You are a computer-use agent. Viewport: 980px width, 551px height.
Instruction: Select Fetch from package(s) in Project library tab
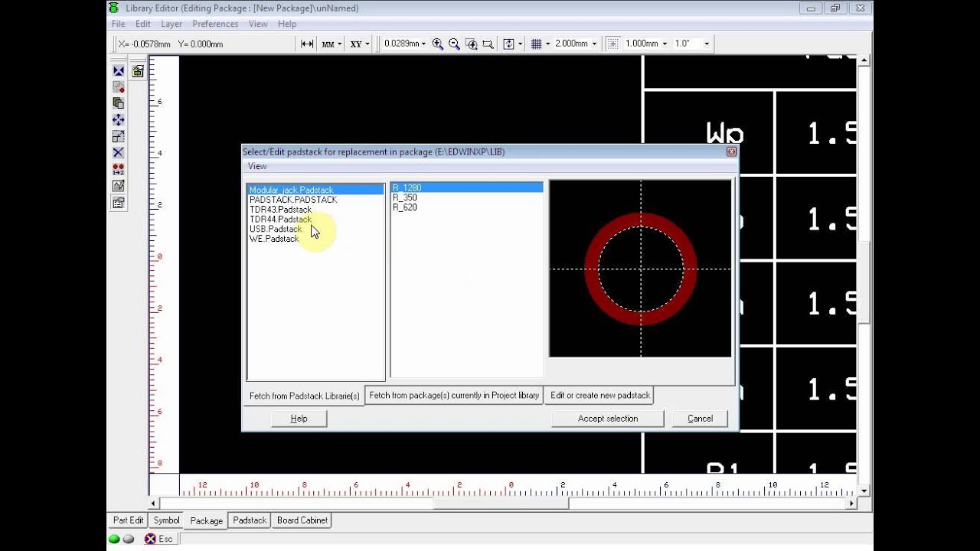[454, 396]
